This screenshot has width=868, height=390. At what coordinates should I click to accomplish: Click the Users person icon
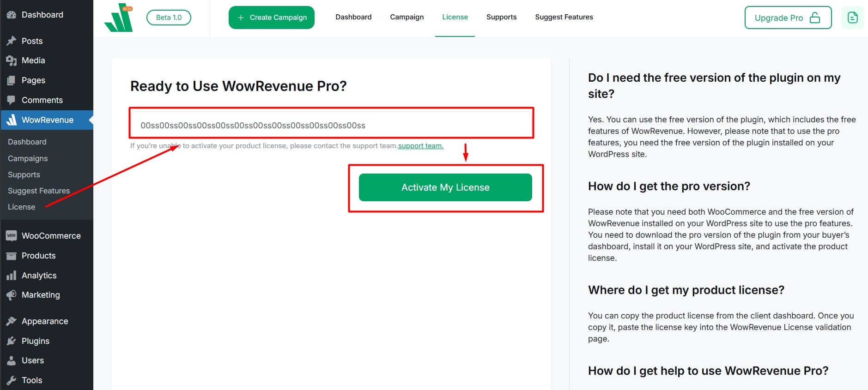12,360
